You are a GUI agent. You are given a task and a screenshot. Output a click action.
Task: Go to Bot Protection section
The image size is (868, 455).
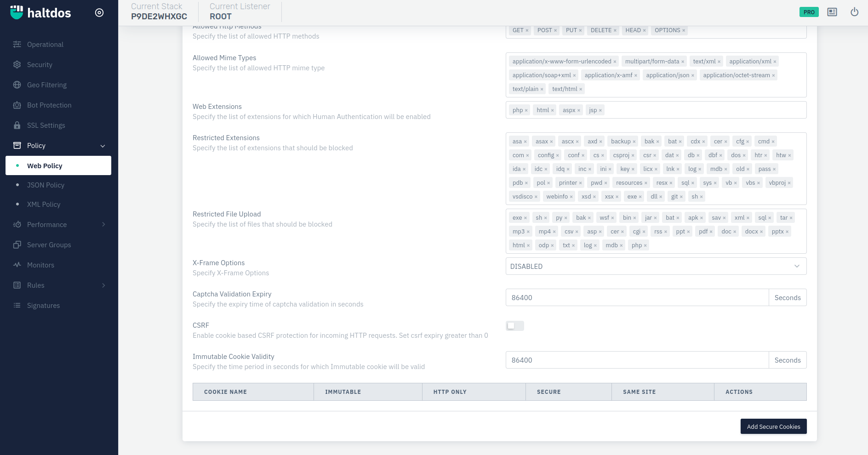pos(49,105)
